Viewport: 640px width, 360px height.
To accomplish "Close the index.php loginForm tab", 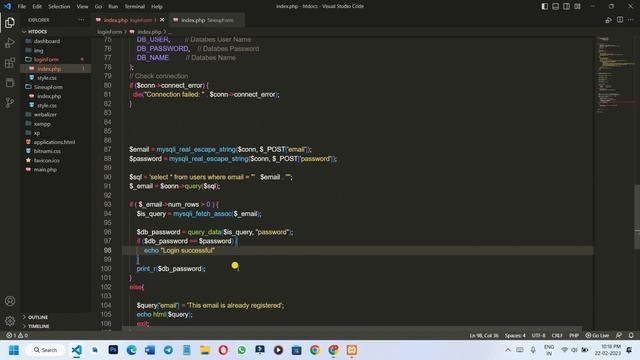I will (162, 20).
